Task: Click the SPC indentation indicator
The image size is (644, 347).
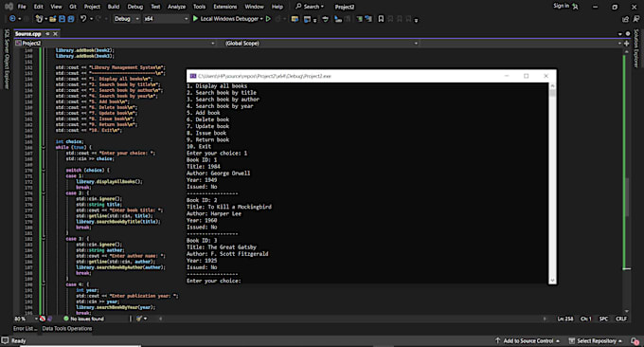Action: 603,319
